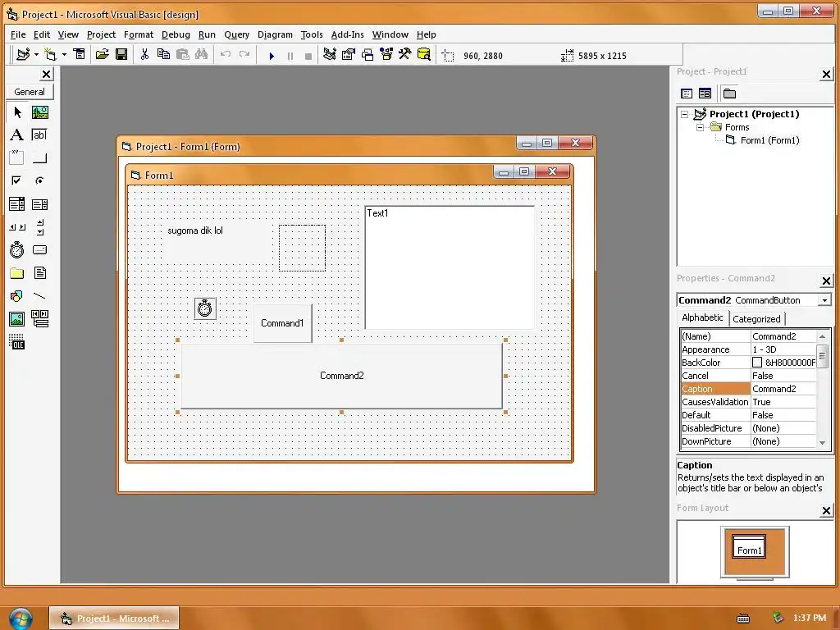Start the program with the Run arrow

(272, 56)
